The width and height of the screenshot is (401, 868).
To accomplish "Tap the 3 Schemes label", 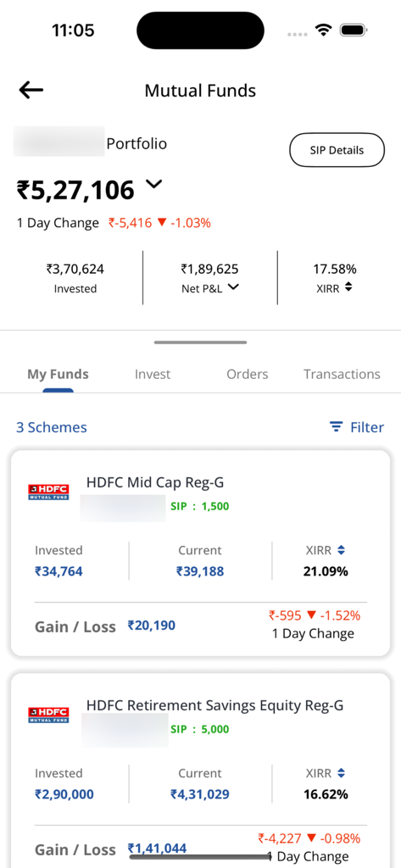I will 52,427.
